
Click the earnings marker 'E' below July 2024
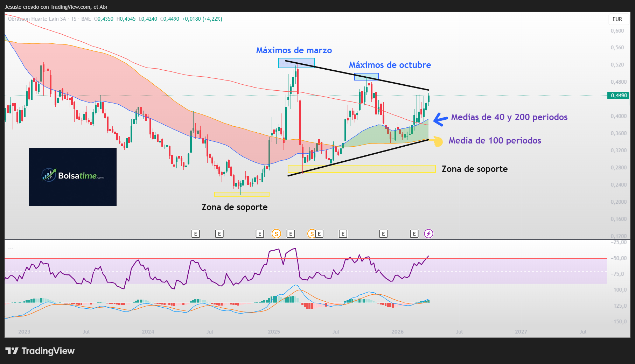pyautogui.click(x=219, y=233)
